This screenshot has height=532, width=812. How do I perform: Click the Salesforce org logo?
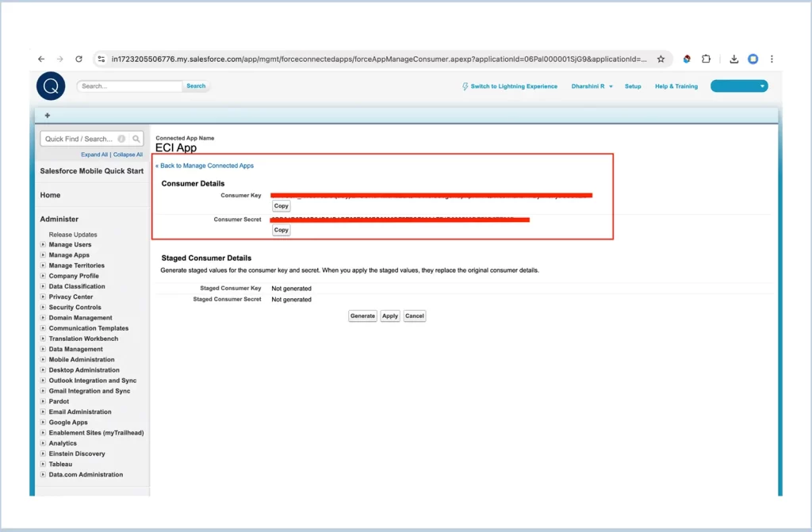click(x=51, y=86)
